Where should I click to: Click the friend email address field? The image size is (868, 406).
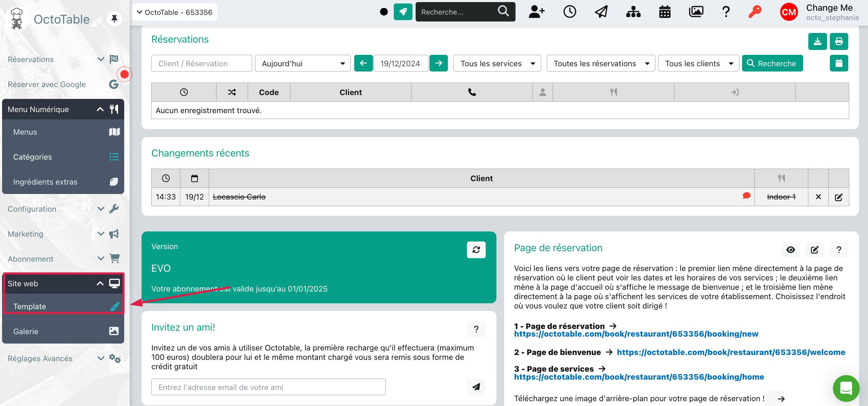click(268, 387)
